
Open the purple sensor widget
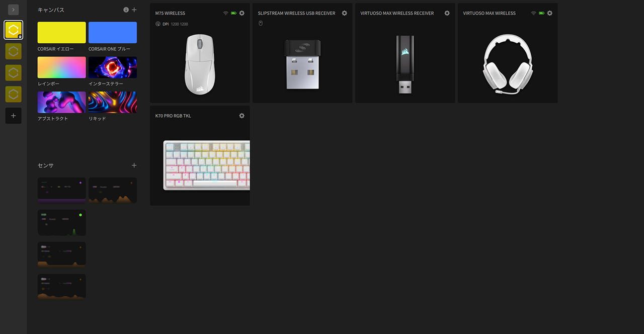click(62, 190)
